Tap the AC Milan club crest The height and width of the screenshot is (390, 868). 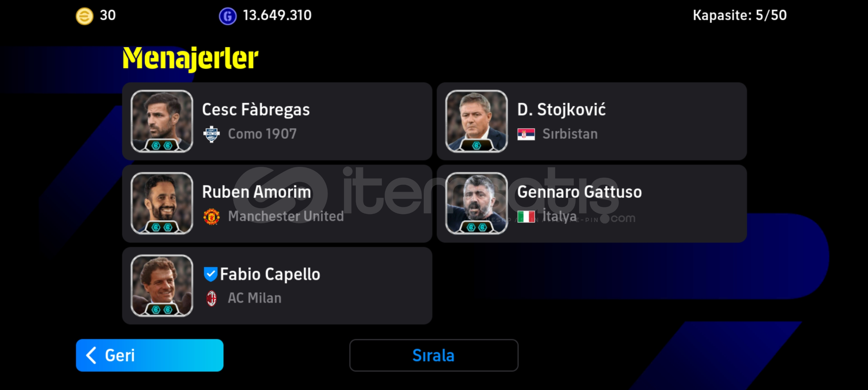coord(211,299)
